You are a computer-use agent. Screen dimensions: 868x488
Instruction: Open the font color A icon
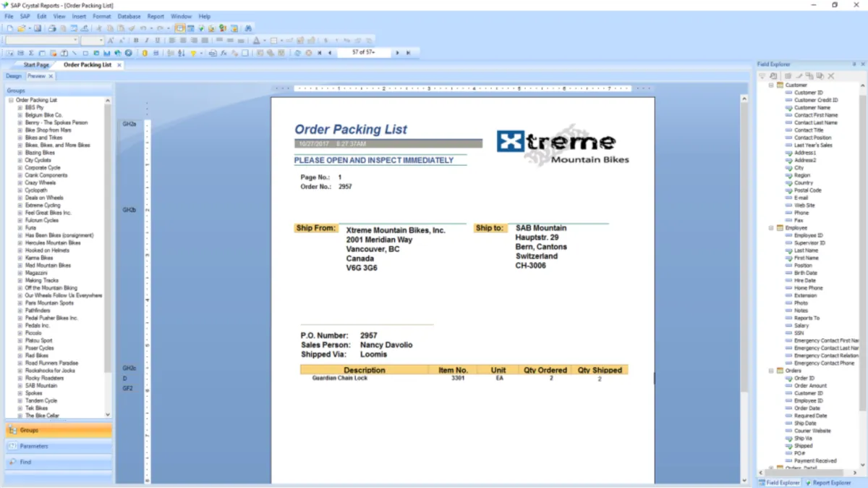coord(257,41)
